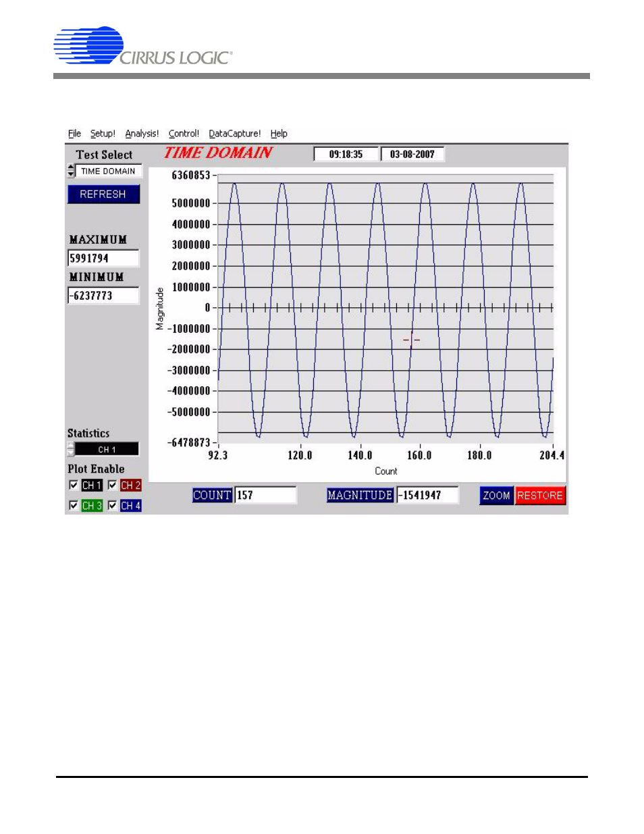Click the y-axis bottom value -6478873
This screenshot has height=834, width=644.
pyautogui.click(x=189, y=443)
